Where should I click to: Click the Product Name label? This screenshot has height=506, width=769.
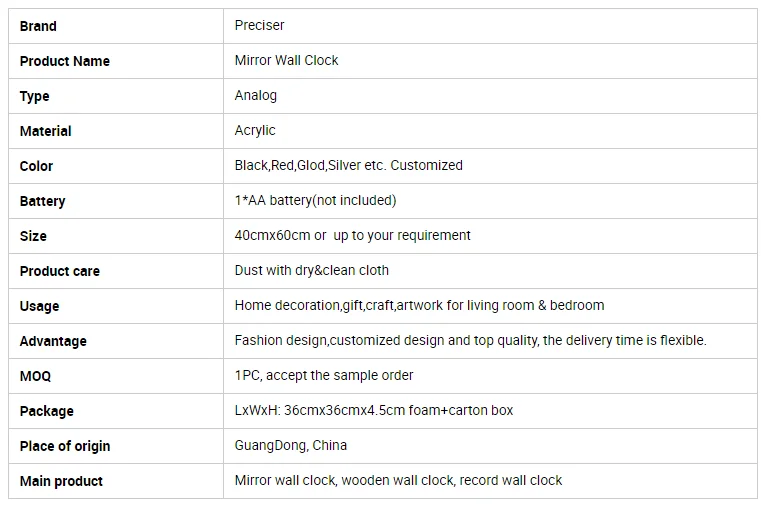pos(64,61)
